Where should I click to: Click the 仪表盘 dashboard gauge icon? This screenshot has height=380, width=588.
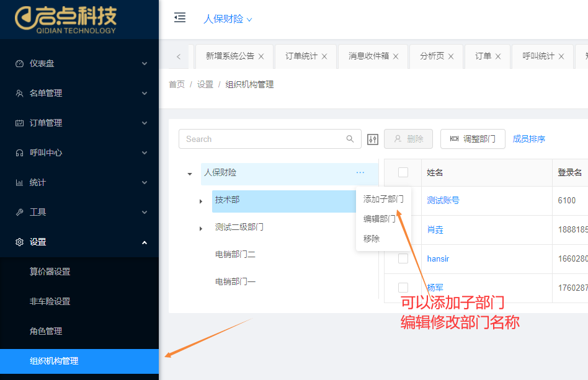(19, 64)
